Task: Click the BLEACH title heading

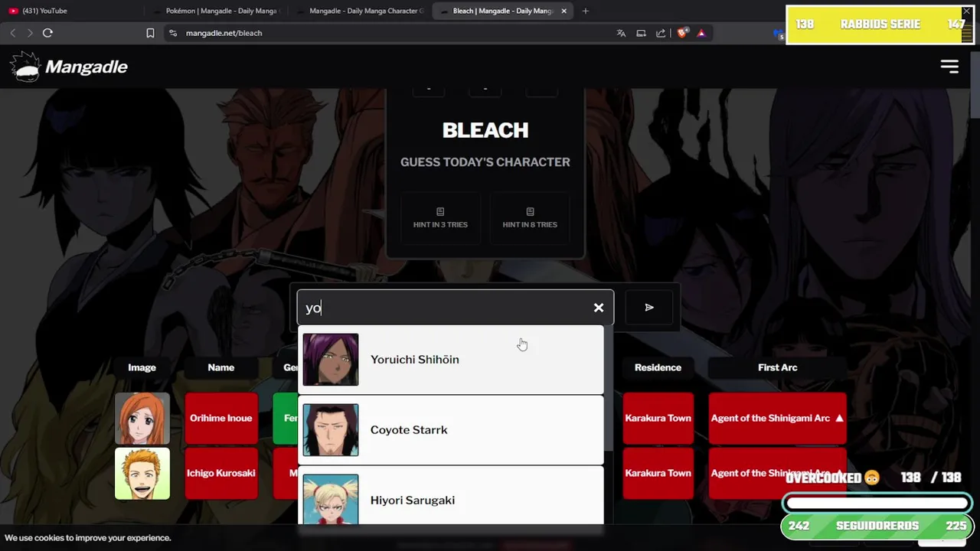Action: [x=485, y=130]
